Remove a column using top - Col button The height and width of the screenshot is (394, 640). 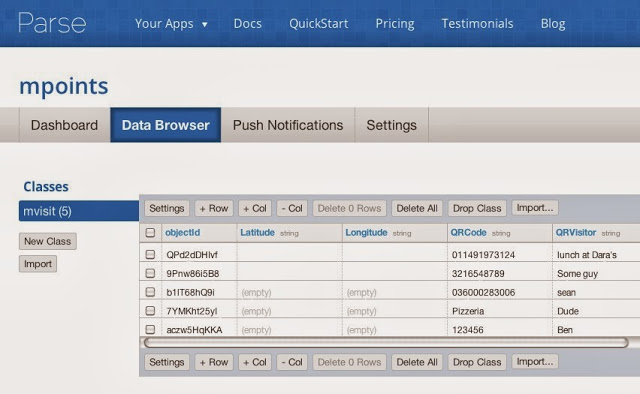tap(292, 208)
